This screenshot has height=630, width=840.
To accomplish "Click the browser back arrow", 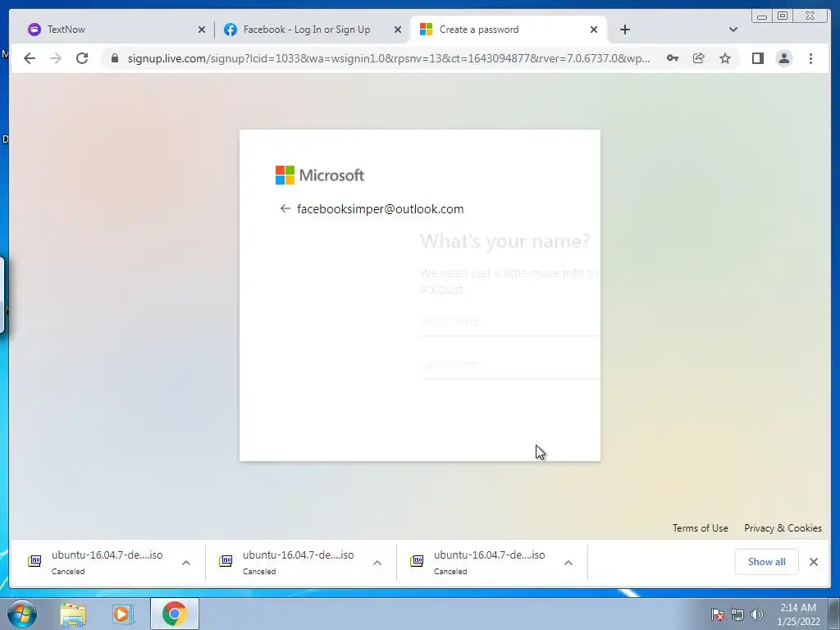I will (30, 58).
